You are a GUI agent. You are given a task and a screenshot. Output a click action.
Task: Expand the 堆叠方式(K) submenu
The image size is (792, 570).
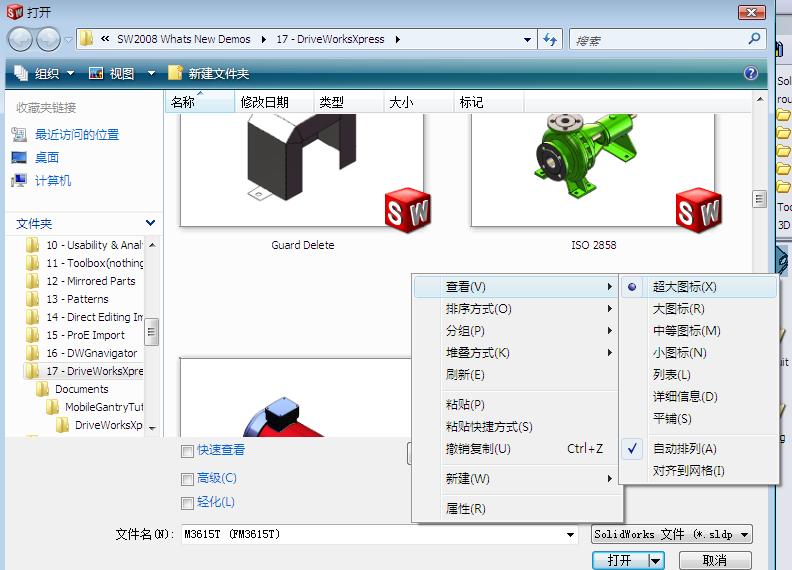pos(516,353)
